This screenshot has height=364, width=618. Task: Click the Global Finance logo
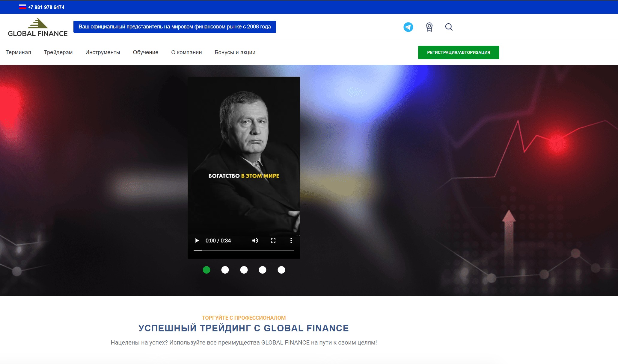point(38,27)
